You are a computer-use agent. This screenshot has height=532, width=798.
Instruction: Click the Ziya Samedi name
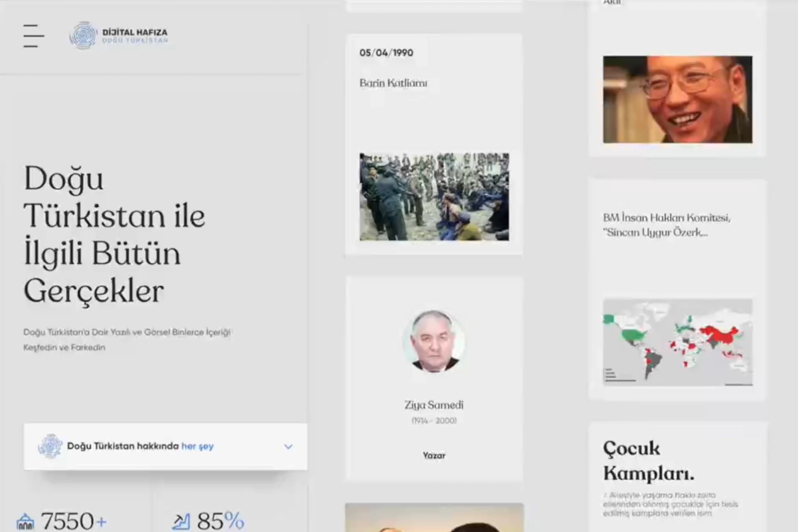[434, 405]
